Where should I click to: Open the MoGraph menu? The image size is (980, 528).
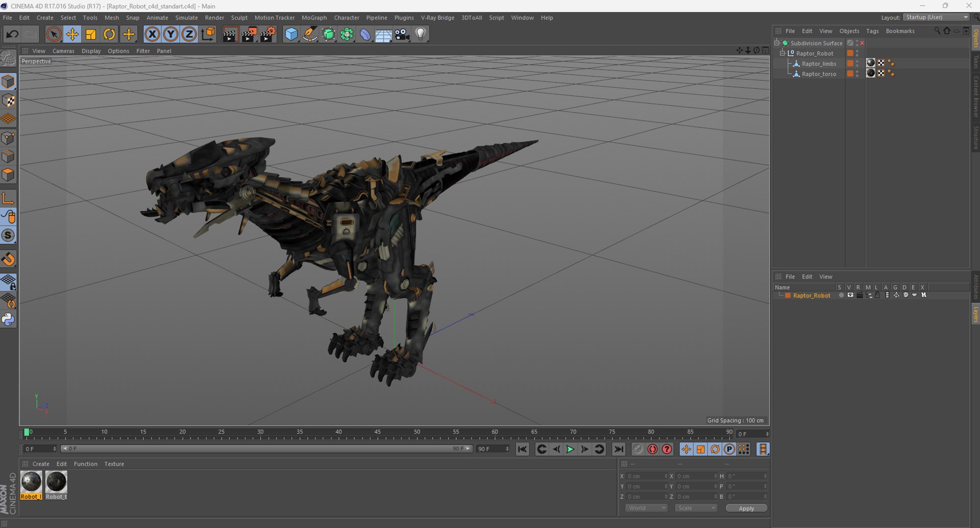pos(314,17)
